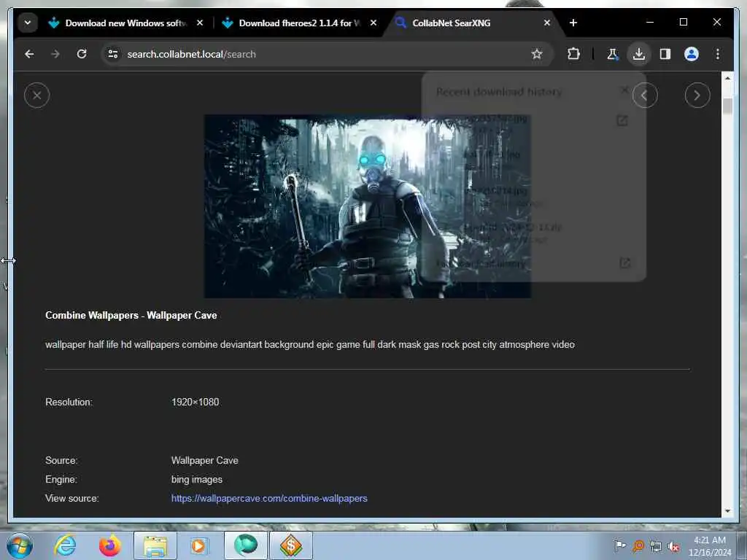Reload the current page

[82, 54]
